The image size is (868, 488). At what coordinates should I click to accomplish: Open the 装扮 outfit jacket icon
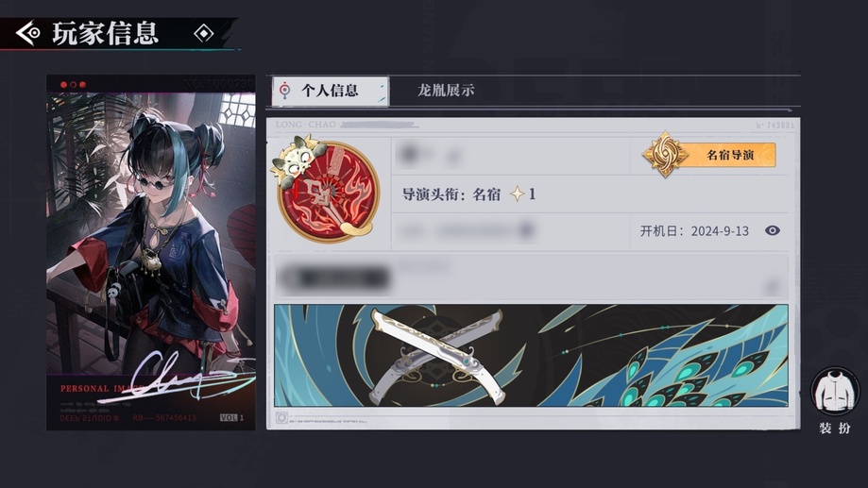click(835, 392)
